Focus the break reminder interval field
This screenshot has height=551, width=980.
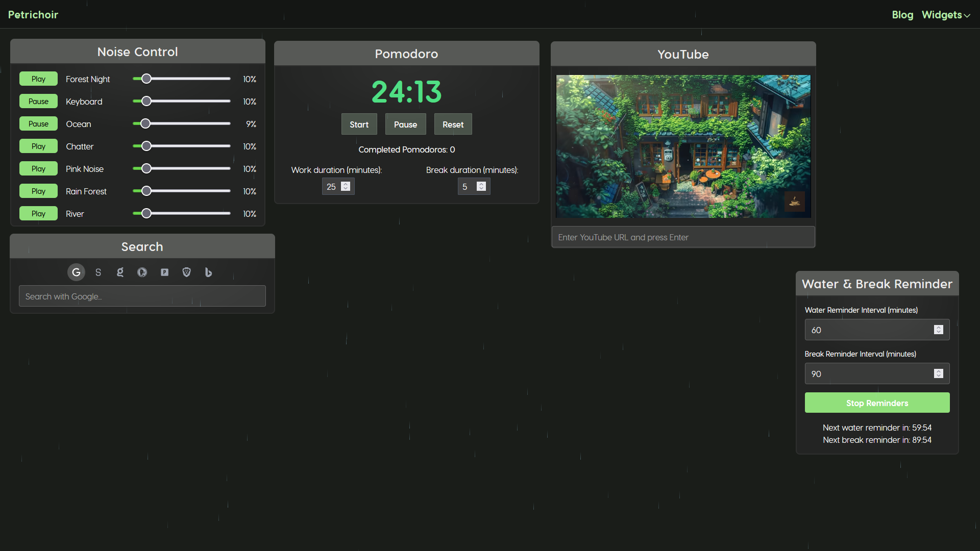click(877, 373)
